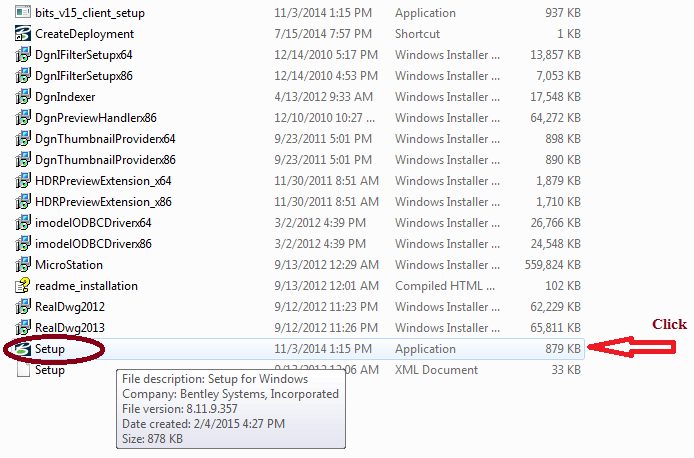This screenshot has height=458, width=694.
Task: Click the green Setup application icon
Action: pos(23,349)
